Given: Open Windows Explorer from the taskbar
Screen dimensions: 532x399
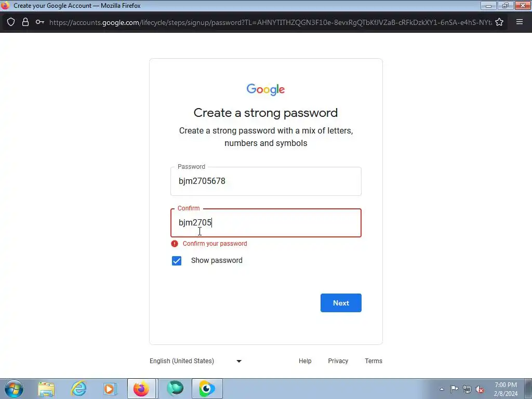Looking at the screenshot, I should click(46, 389).
